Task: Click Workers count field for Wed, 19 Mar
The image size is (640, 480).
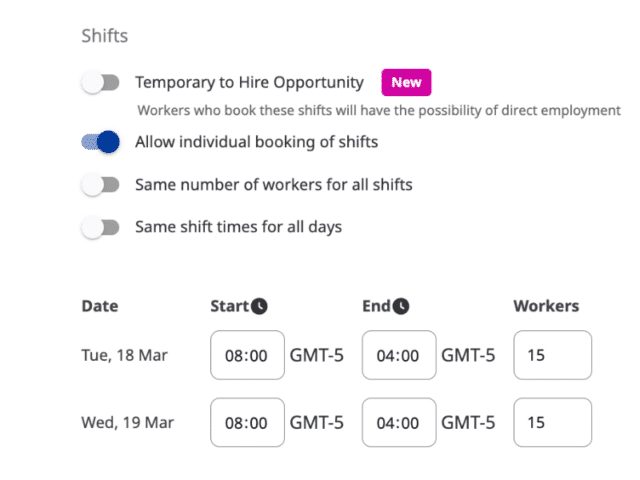Action: click(552, 422)
